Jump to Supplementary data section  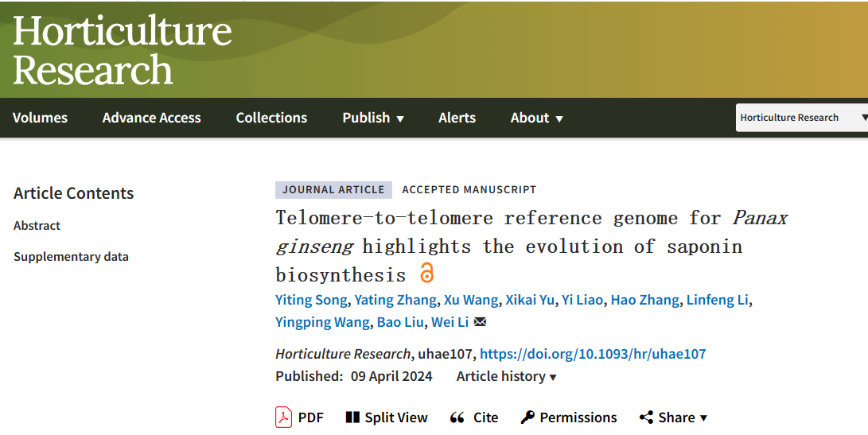coord(71,257)
